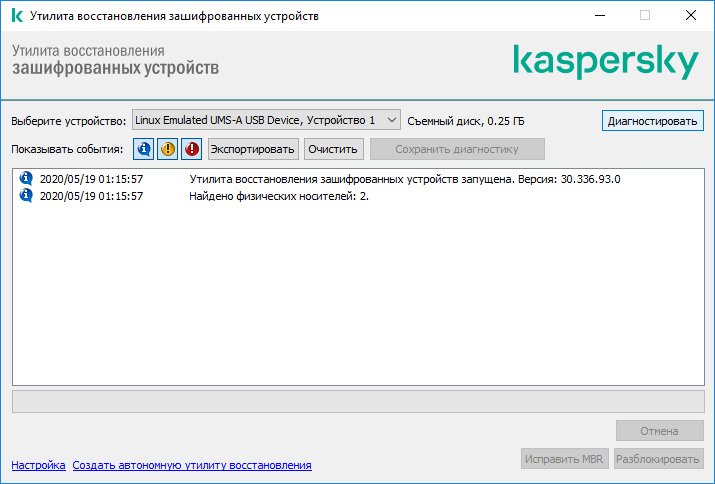Click info icon of first log entry
Image resolution: width=715 pixels, height=484 pixels.
coord(26,178)
